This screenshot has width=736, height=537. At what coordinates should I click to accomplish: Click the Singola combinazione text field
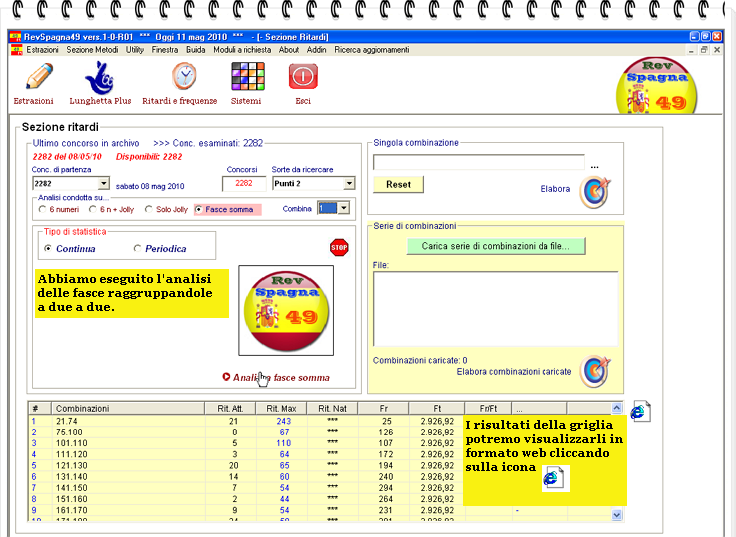pos(478,162)
